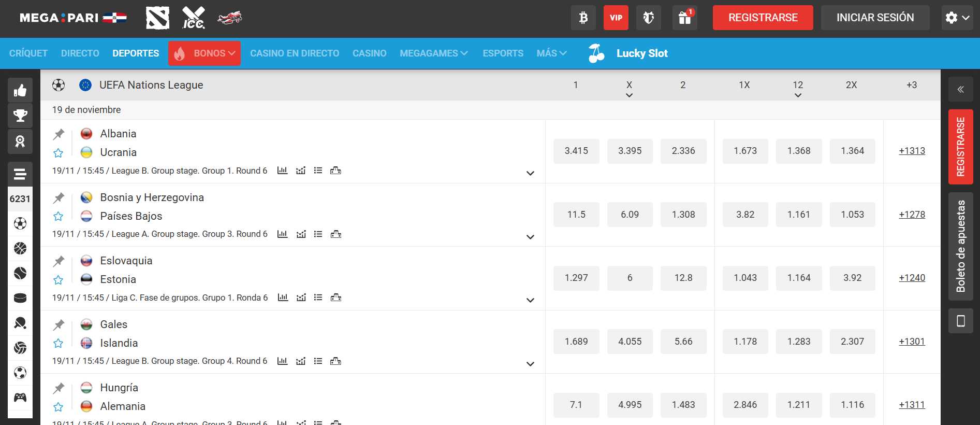Screen dimensions: 980x425
Task: Open CASINO EN DIRECTO tab
Action: coord(295,53)
